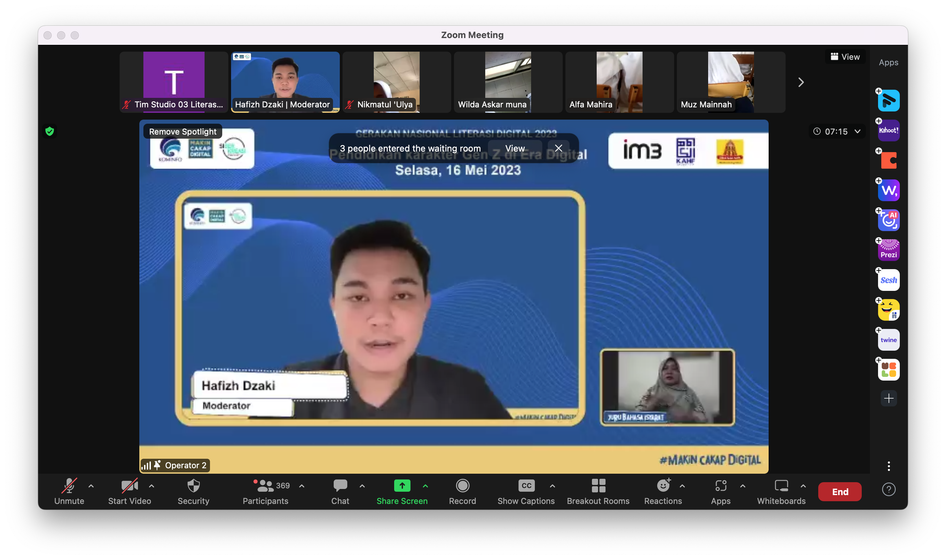This screenshot has height=560, width=946.
Task: Show next participants in the gallery strip
Action: (801, 82)
